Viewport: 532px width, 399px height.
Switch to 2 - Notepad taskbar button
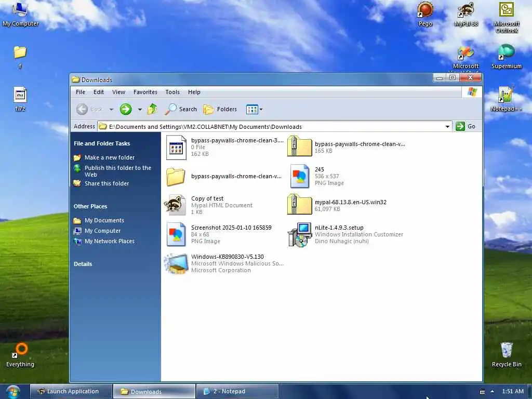click(x=237, y=391)
